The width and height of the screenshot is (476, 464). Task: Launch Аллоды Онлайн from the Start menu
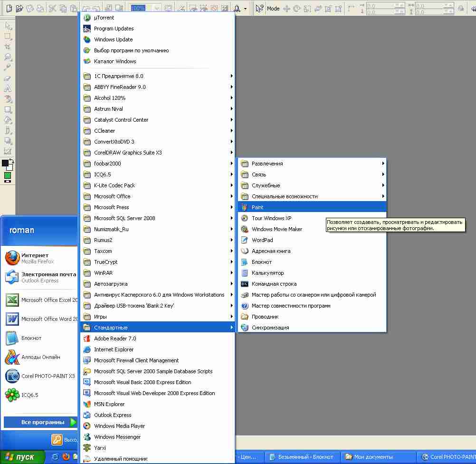pos(41,357)
